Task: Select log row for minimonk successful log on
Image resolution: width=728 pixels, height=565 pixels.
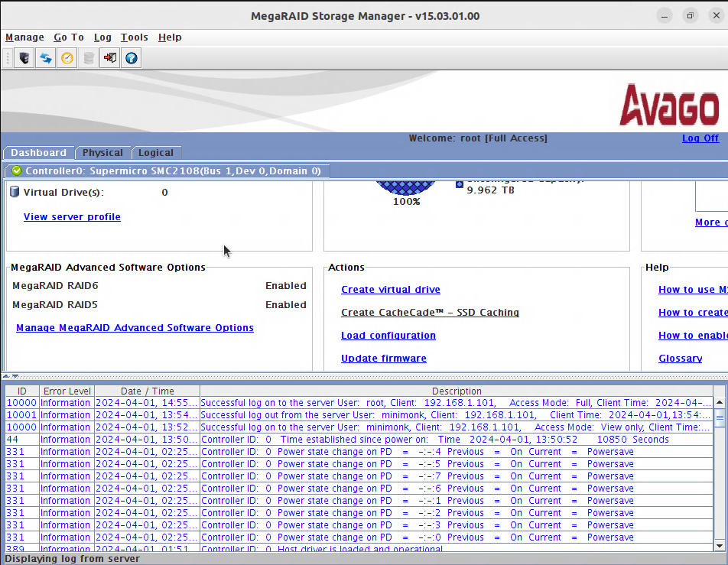Action: click(359, 427)
